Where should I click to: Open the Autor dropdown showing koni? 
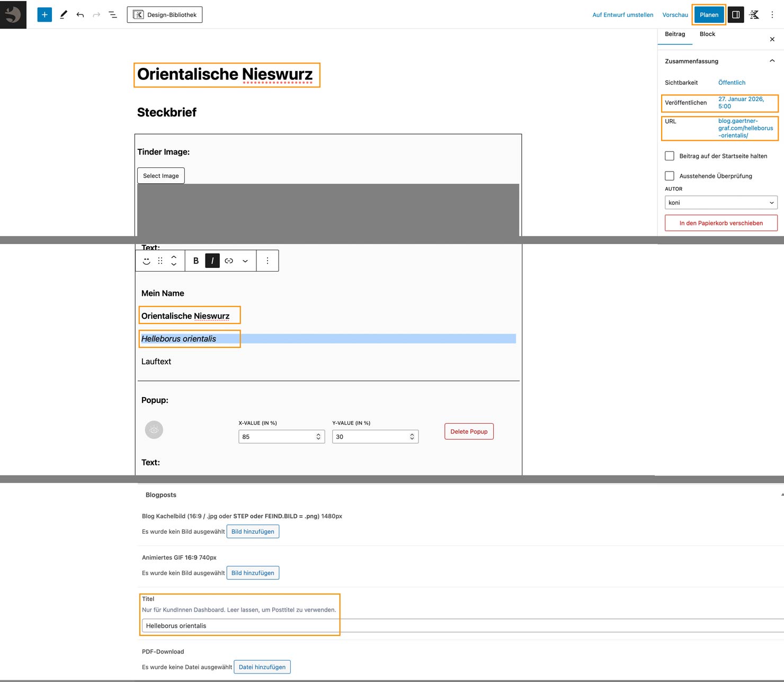[x=720, y=202]
